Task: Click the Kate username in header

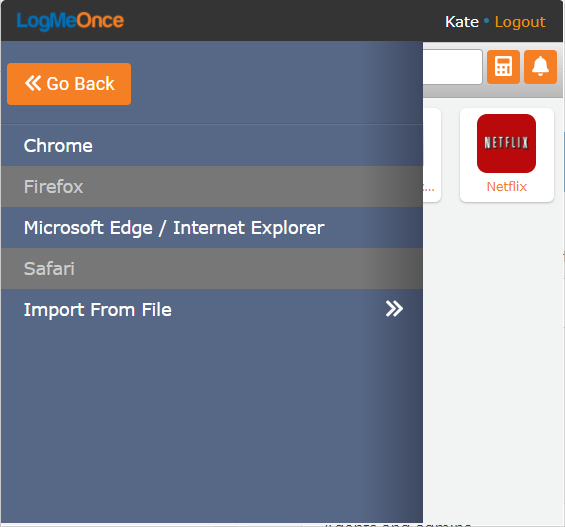Action: [462, 22]
